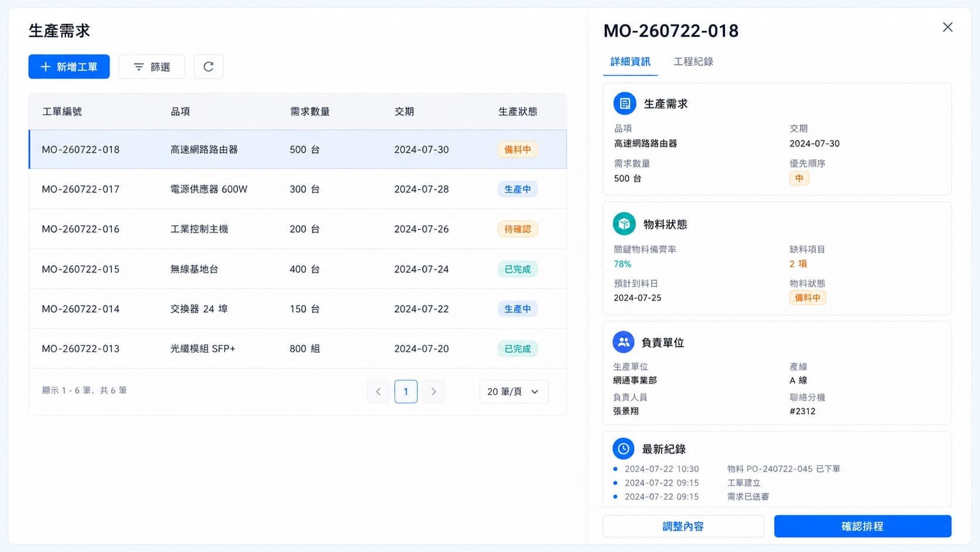Click the 中 priority badge
The height and width of the screenshot is (552, 980).
(x=799, y=178)
